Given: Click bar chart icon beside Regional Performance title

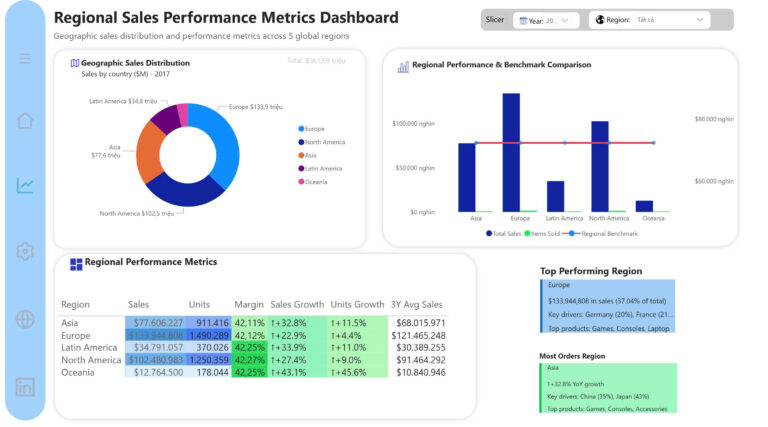Looking at the screenshot, I should pyautogui.click(x=403, y=66).
